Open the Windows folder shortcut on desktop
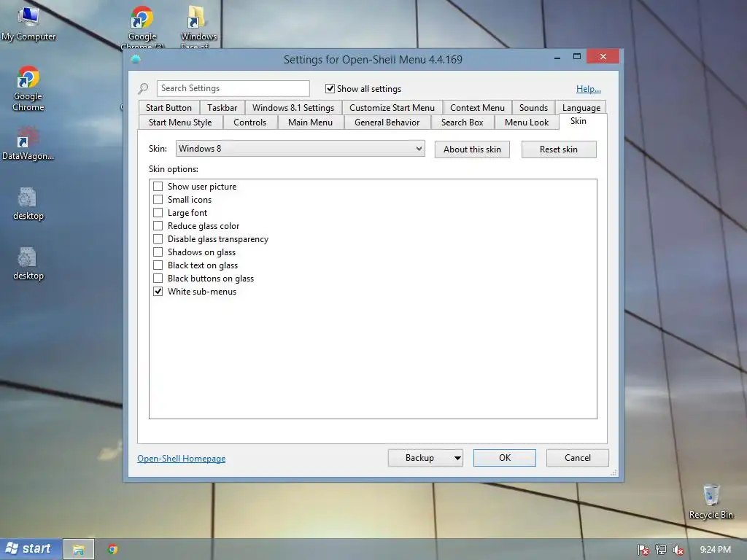 198,26
